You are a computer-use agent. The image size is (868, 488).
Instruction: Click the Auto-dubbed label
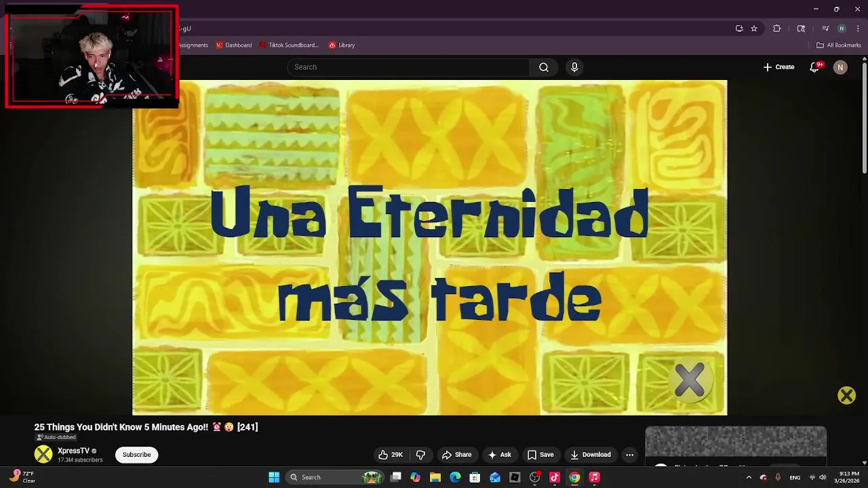click(56, 438)
